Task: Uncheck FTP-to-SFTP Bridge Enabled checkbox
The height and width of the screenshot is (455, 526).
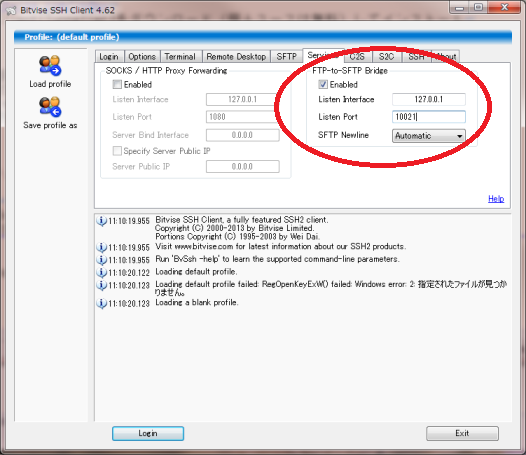Action: pos(323,84)
